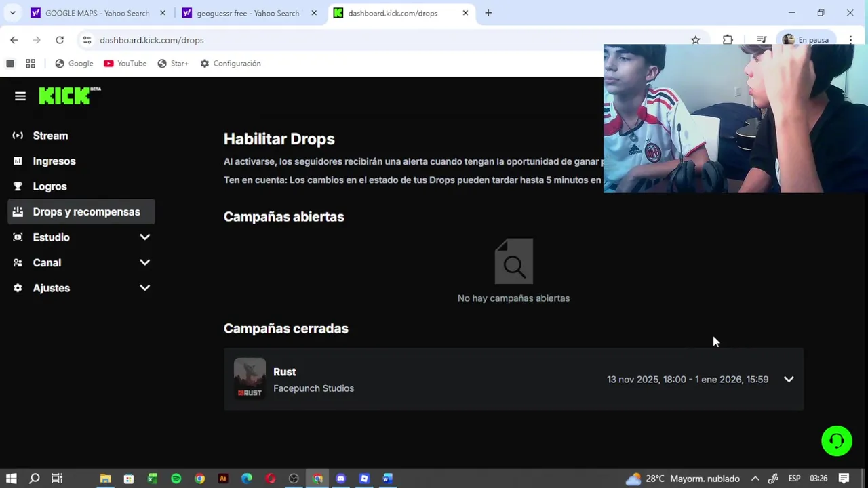Open File Explorer from the taskbar

pos(105,479)
